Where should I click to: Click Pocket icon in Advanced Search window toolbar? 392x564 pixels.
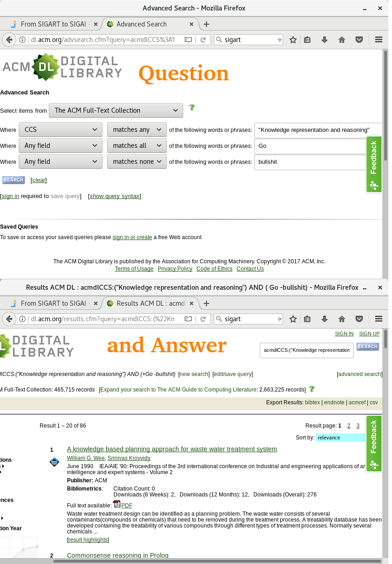coord(359,40)
